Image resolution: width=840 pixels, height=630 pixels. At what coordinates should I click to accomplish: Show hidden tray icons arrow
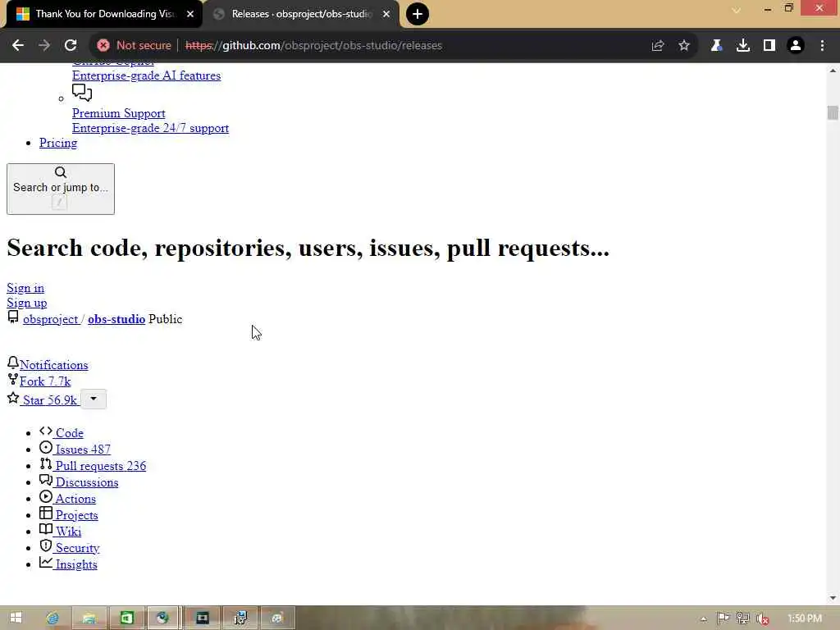(703, 619)
